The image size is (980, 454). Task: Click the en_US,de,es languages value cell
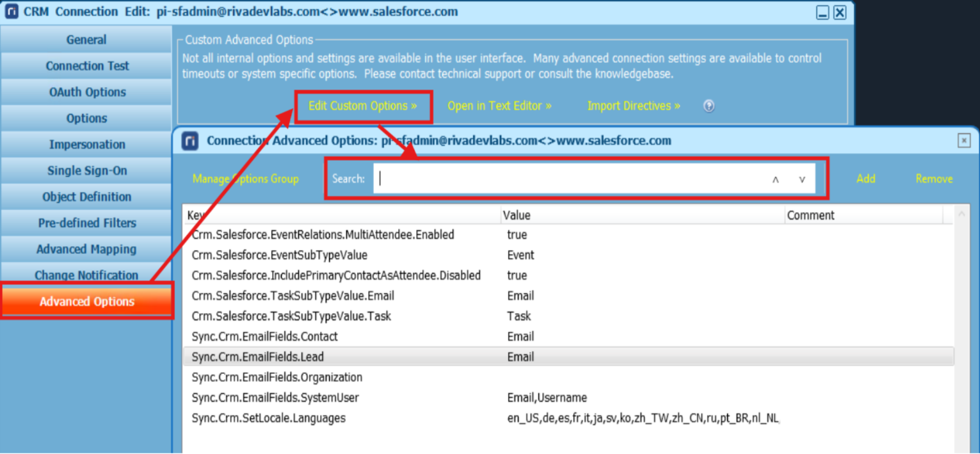point(643,419)
